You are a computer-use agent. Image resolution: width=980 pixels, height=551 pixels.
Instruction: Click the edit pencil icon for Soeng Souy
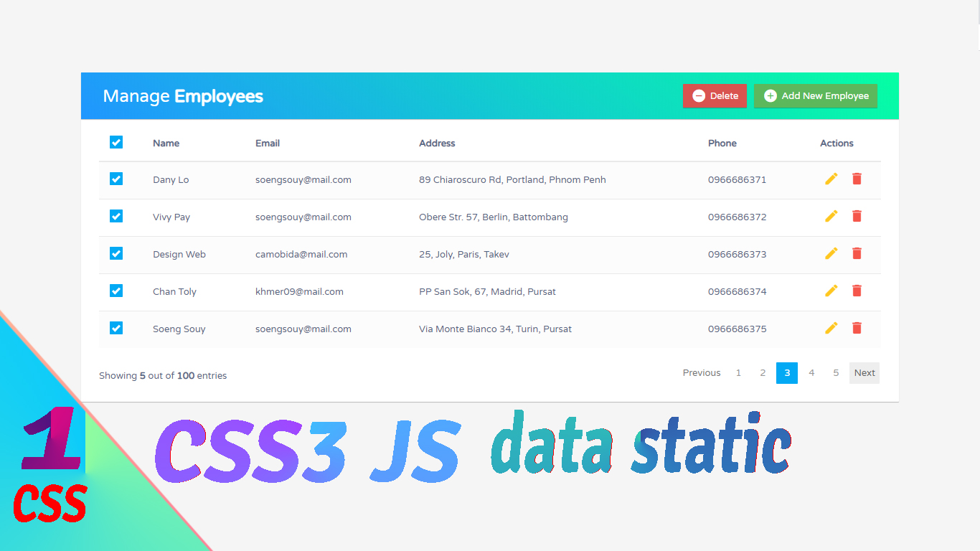click(x=831, y=328)
